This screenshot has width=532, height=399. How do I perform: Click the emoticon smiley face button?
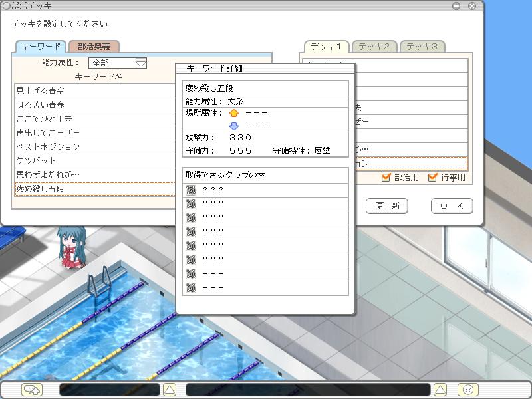(468, 389)
